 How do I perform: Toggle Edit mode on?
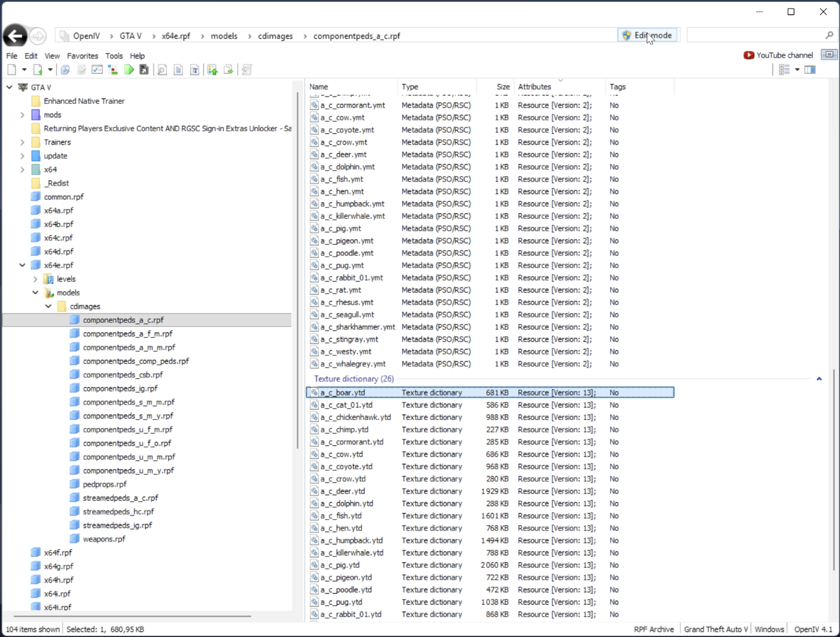coord(647,35)
